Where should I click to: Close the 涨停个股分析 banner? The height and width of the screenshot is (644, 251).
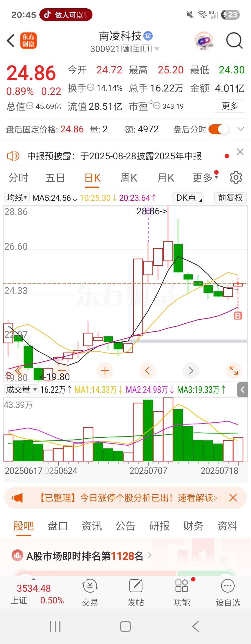tap(233, 497)
